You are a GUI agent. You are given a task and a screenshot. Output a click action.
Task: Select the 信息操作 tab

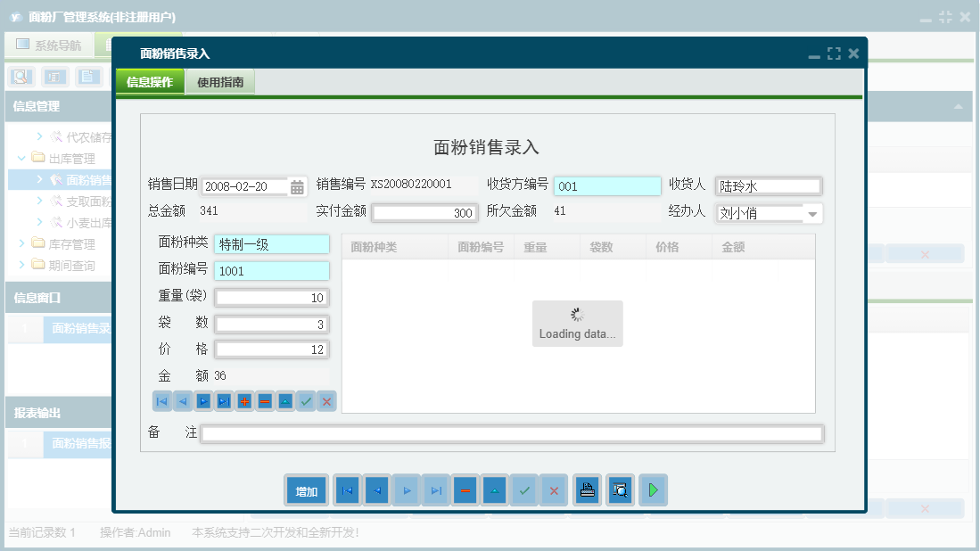(x=149, y=79)
